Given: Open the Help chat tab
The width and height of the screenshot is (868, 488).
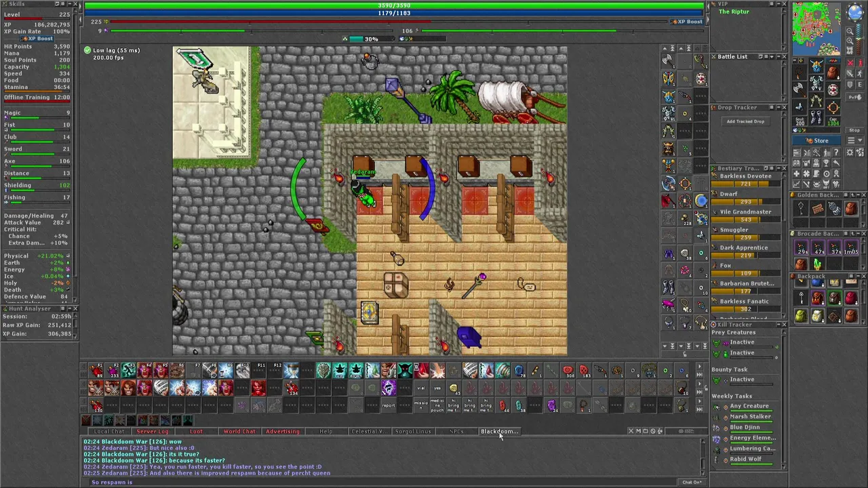Looking at the screenshot, I should (x=326, y=431).
